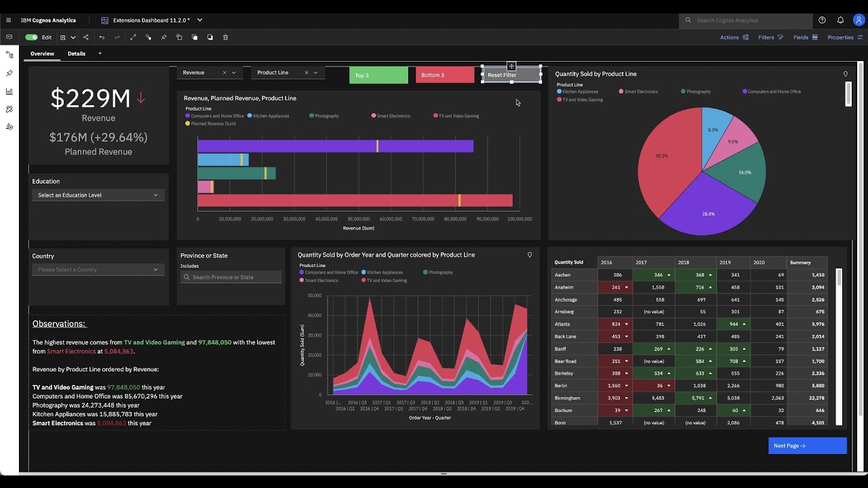Open the Actions panel
Image resolution: width=868 pixels, height=488 pixels.
tap(733, 37)
